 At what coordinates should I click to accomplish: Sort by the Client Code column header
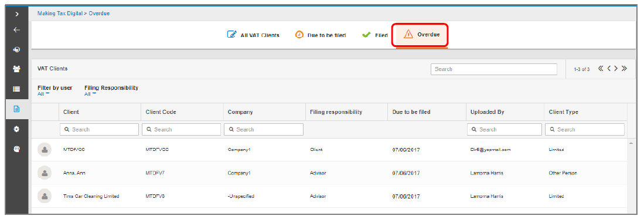pos(161,112)
